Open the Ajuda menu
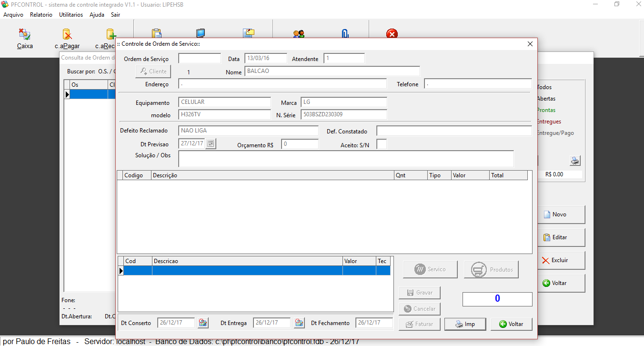Image resolution: width=644 pixels, height=346 pixels. pos(97,15)
